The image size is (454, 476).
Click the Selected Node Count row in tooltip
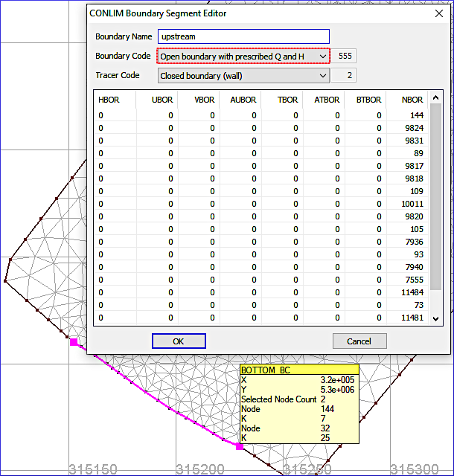tap(299, 399)
